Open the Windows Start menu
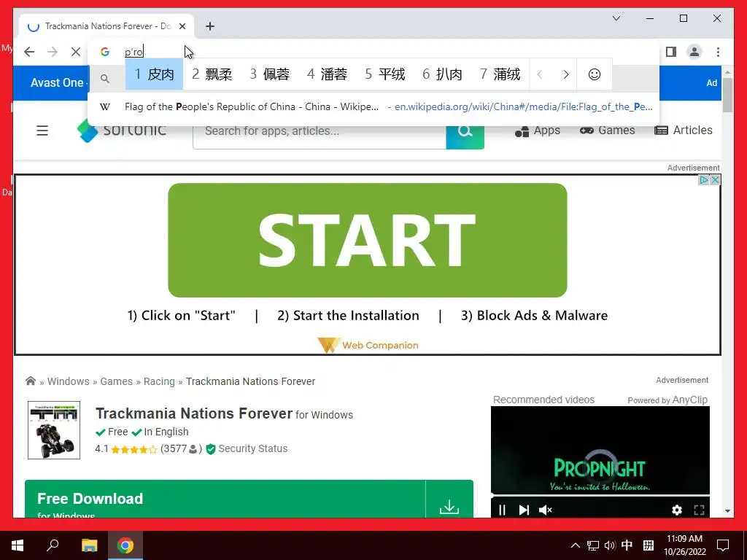The image size is (747, 560). coord(18,545)
